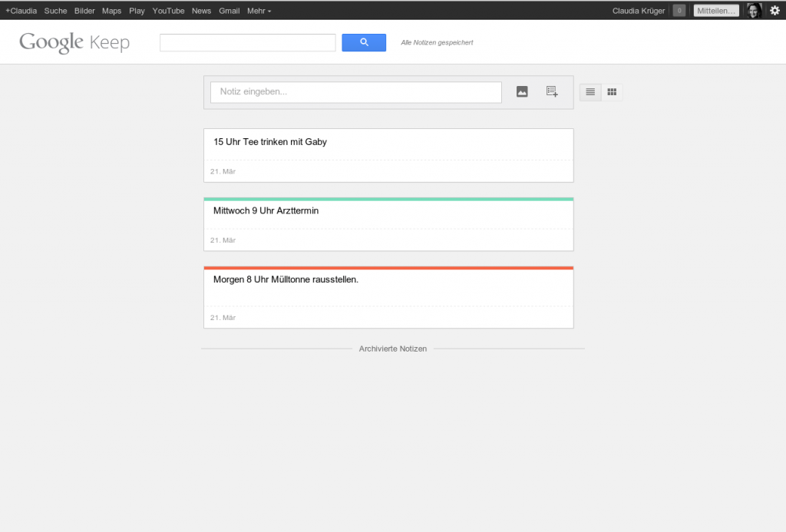Click the date under the Mülltonne note
Viewport: 786px width, 532px height.
click(x=223, y=317)
